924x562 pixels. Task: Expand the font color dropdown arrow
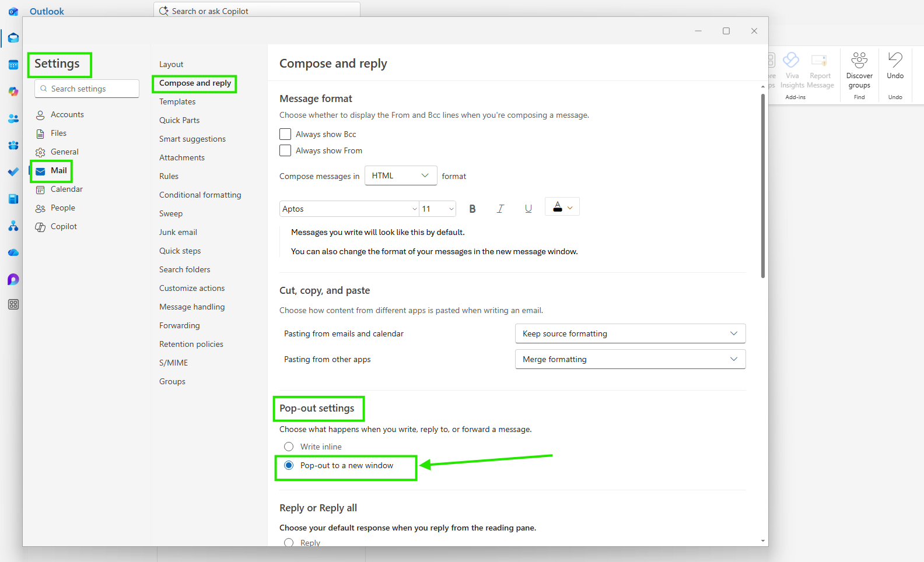[570, 208]
